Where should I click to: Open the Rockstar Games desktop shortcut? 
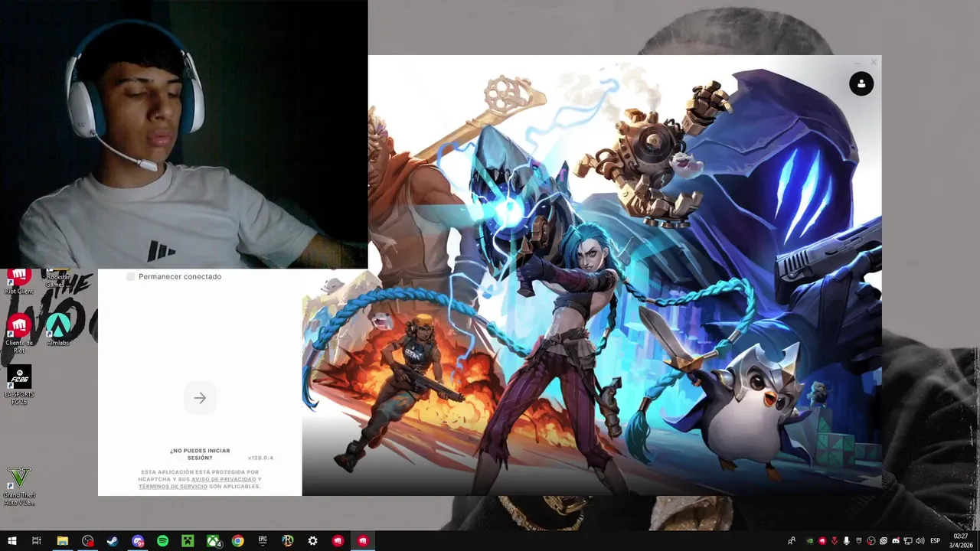point(57,279)
